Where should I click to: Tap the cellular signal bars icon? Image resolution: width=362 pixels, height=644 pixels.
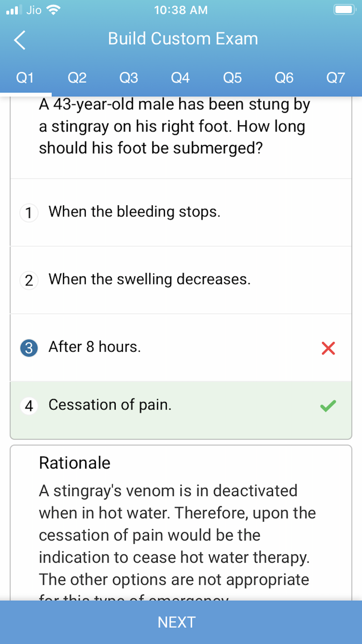pyautogui.click(x=14, y=10)
